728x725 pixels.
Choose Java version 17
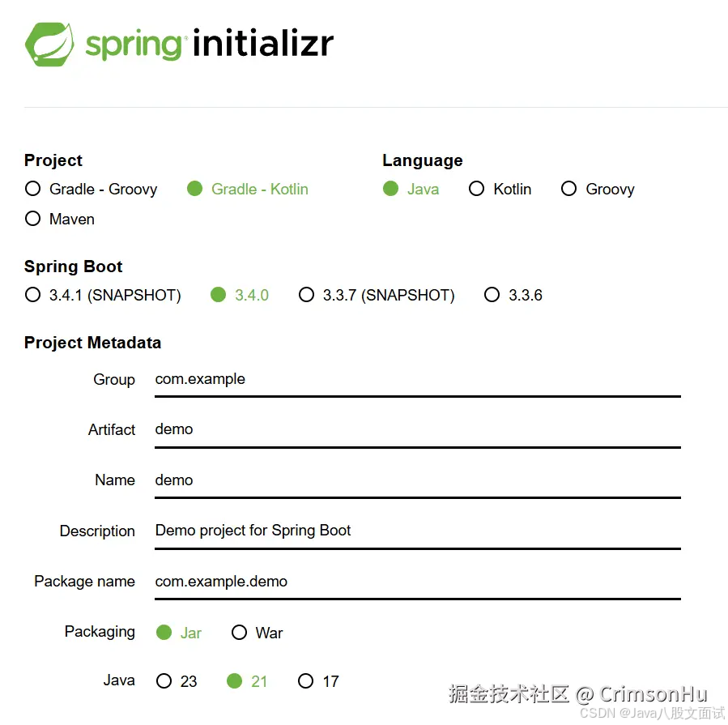tap(306, 681)
